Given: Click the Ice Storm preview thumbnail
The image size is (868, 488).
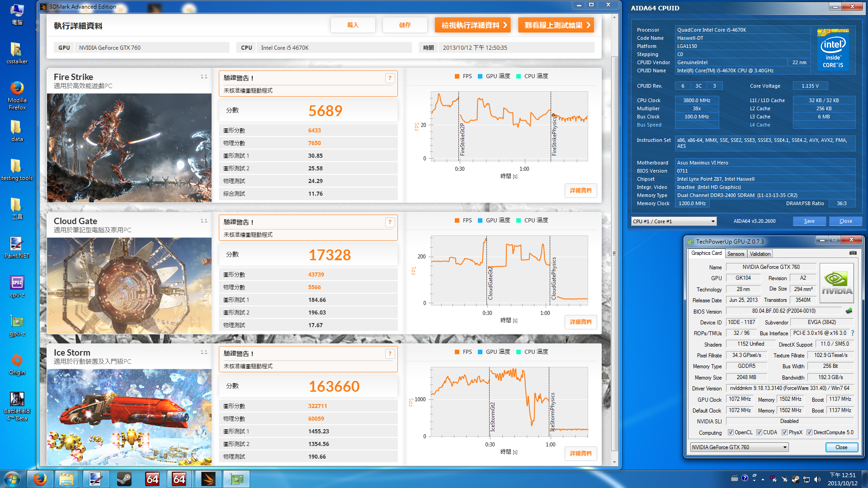Looking at the screenshot, I should coord(129,417).
